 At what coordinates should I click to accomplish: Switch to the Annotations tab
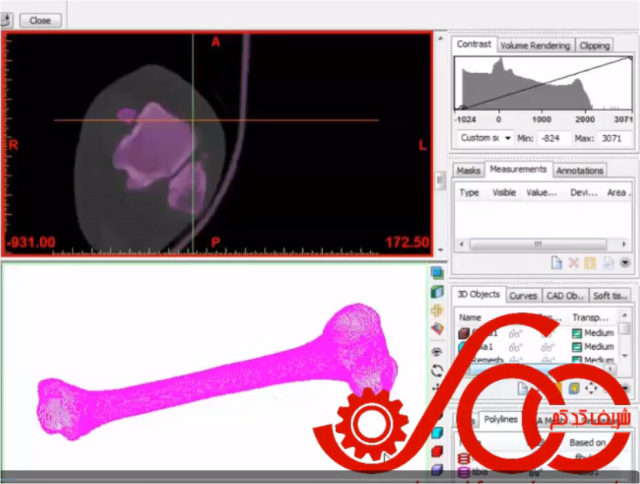[580, 171]
